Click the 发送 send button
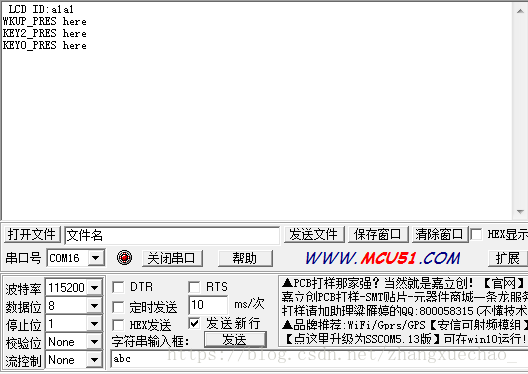The height and width of the screenshot is (374, 528). [235, 340]
